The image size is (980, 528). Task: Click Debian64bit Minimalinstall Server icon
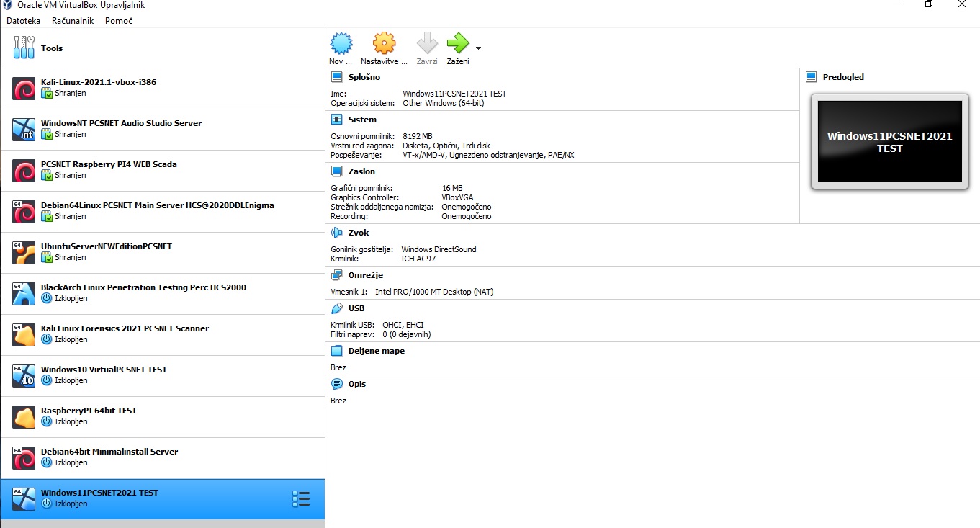click(x=24, y=457)
